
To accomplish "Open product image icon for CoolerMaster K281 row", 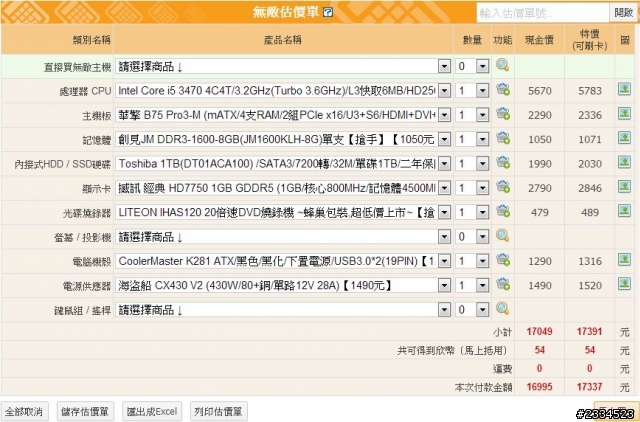I will pyautogui.click(x=624, y=260).
